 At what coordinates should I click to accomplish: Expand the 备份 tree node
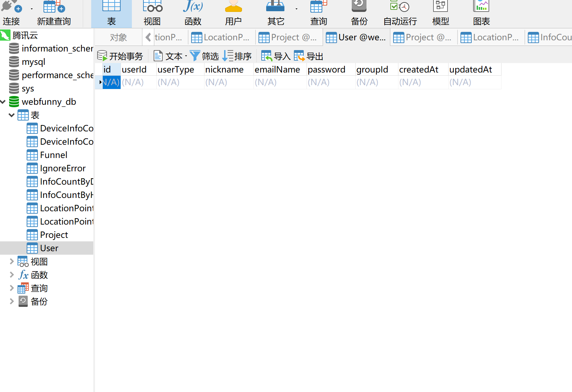[x=12, y=301]
